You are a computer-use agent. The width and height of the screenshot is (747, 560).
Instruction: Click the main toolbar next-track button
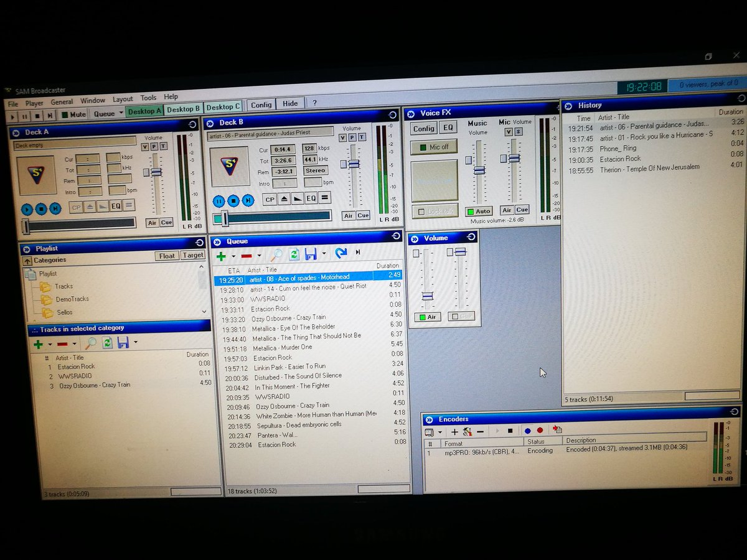pos(49,116)
